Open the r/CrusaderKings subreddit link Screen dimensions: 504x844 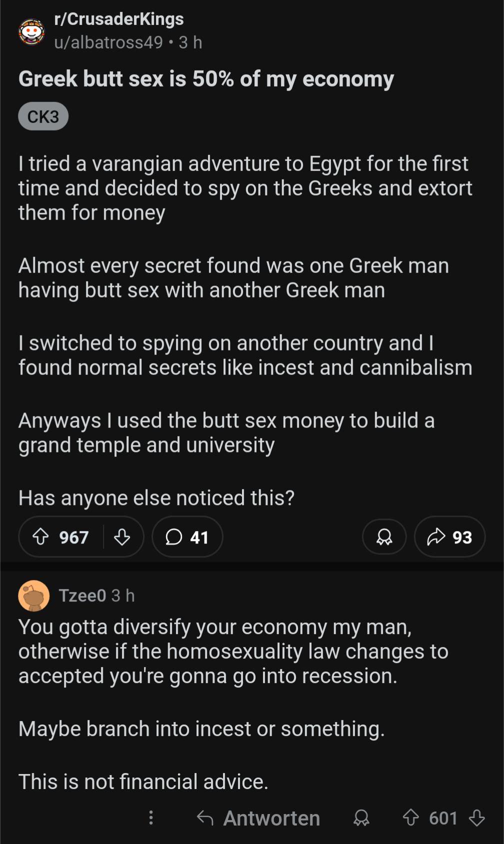coord(119,19)
